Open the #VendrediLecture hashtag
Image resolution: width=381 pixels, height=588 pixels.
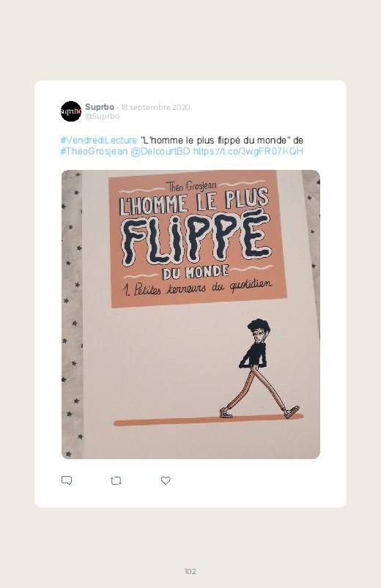pos(99,141)
